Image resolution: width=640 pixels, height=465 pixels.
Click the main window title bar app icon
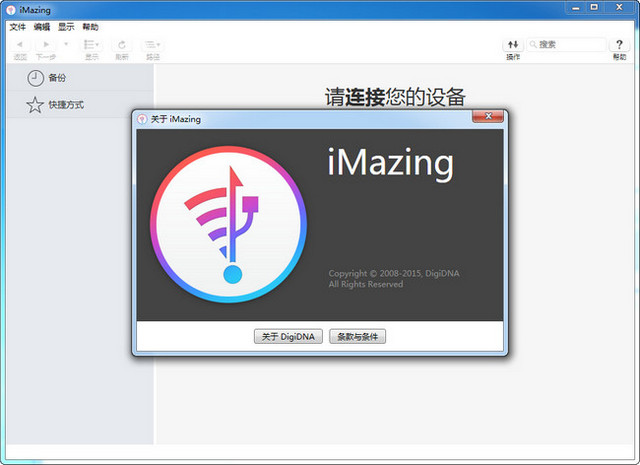point(11,10)
